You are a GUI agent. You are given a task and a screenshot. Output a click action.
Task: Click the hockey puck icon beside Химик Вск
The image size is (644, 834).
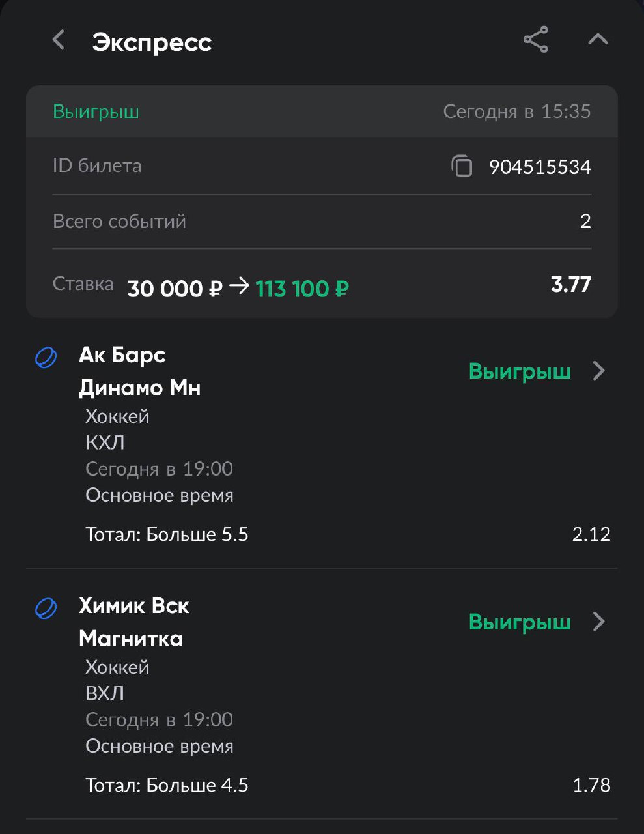coord(46,609)
